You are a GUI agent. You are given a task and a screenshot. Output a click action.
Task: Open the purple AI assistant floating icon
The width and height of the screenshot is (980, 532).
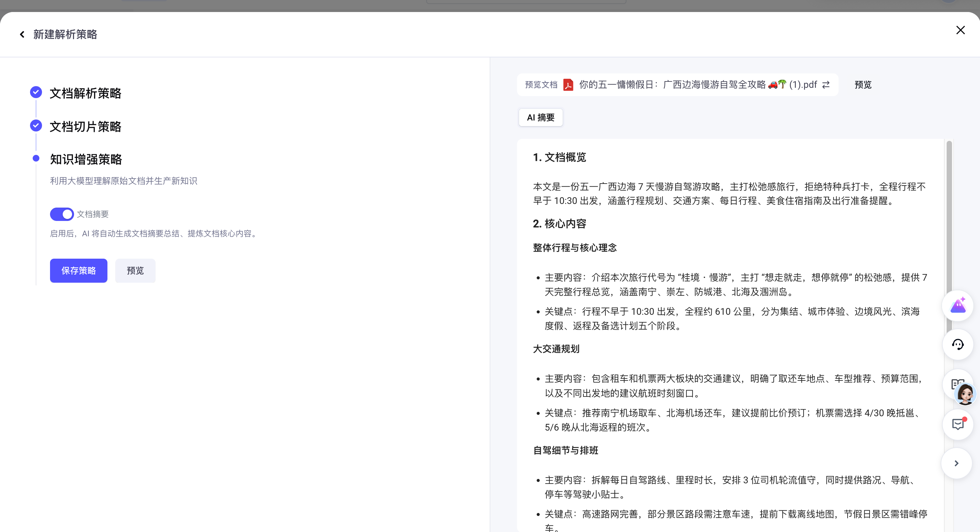point(958,306)
